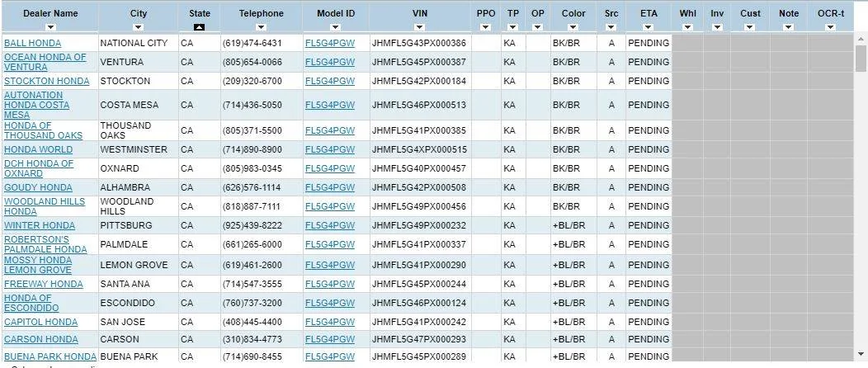Open the Dealer Name column filter dropdown
The image size is (868, 368).
50,27
